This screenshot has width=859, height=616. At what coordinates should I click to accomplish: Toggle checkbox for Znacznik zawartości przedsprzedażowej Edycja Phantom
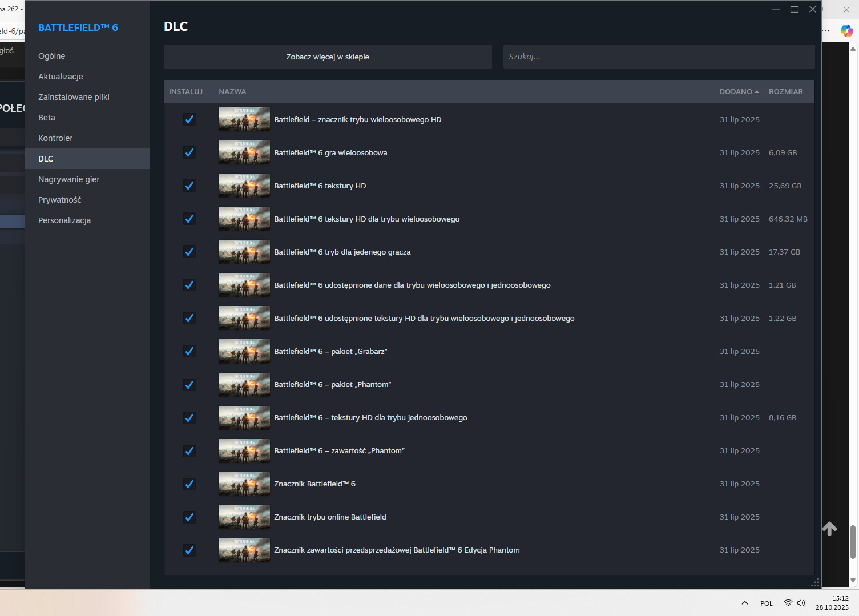[189, 550]
